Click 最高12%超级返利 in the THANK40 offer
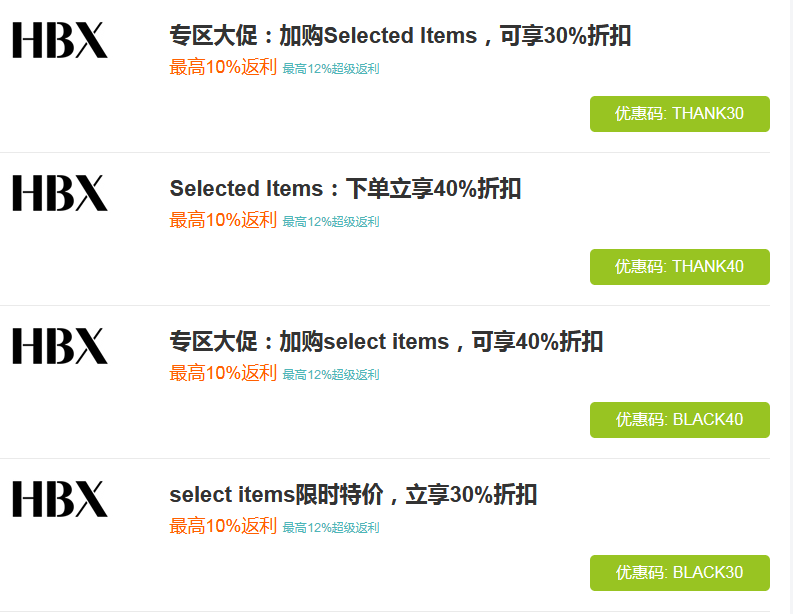The width and height of the screenshot is (793, 614). 331,222
